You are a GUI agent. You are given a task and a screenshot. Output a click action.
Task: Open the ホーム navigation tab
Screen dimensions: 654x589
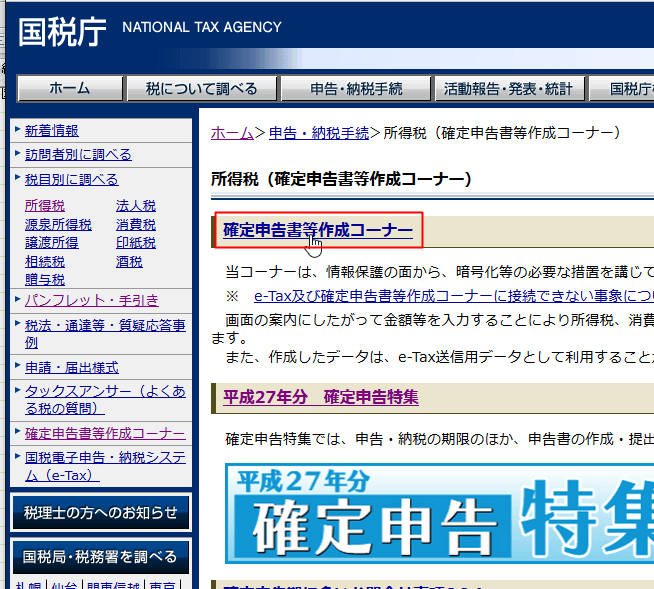(x=70, y=88)
